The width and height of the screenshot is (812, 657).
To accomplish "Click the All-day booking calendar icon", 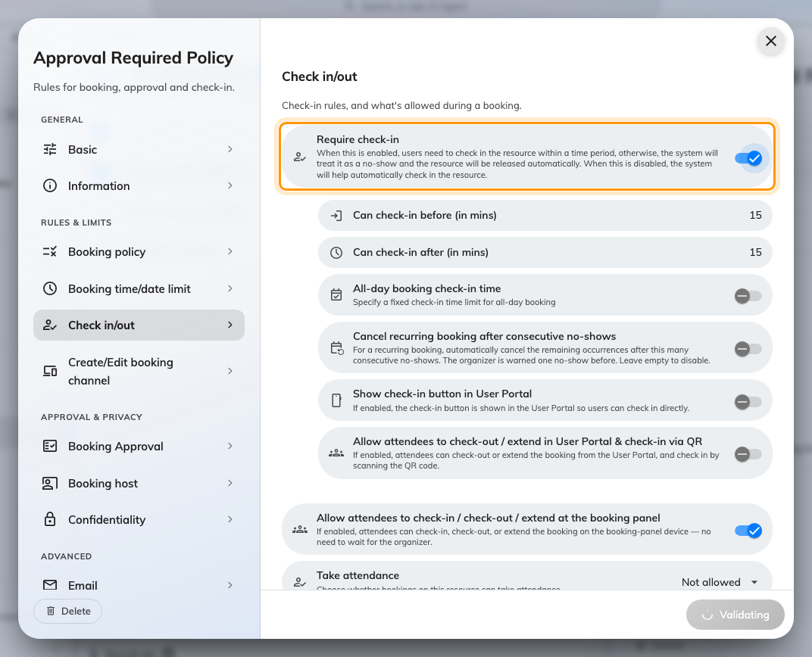I will 336,295.
